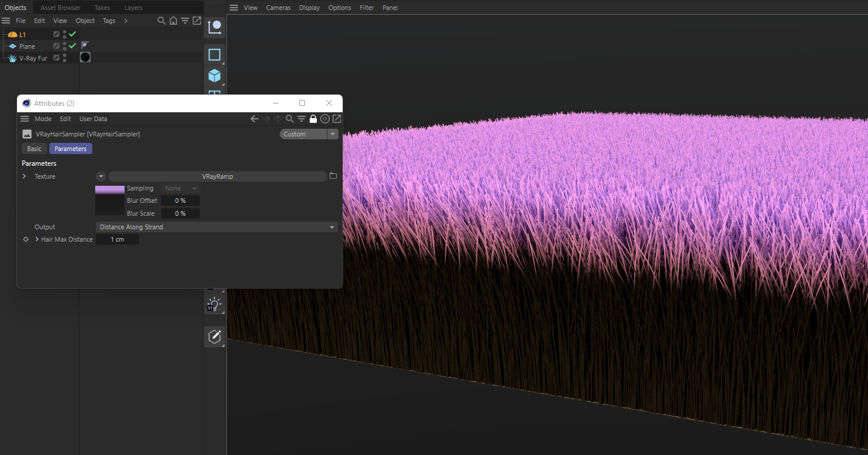The width and height of the screenshot is (868, 455).
Task: Undock Objects panel into new window
Action: (197, 21)
